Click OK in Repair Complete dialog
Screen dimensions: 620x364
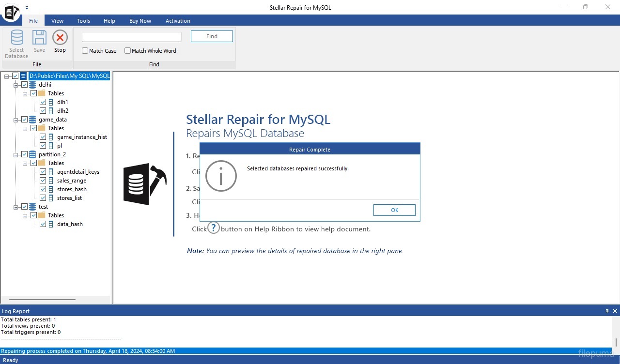click(x=394, y=210)
